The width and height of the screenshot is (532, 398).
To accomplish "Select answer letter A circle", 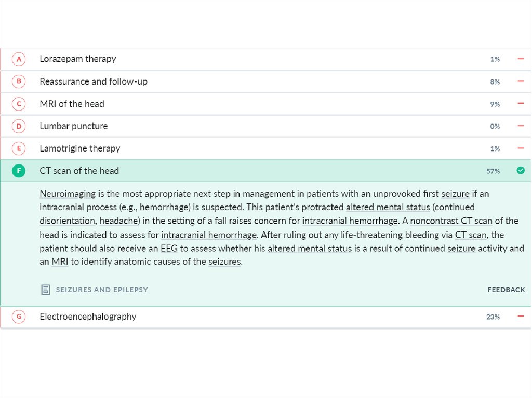I will pos(19,59).
